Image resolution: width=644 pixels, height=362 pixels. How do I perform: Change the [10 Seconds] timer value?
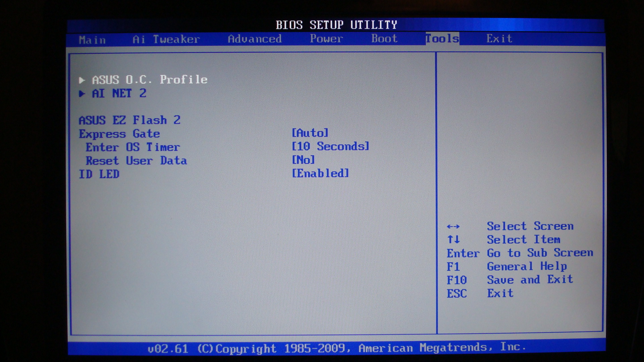click(330, 146)
